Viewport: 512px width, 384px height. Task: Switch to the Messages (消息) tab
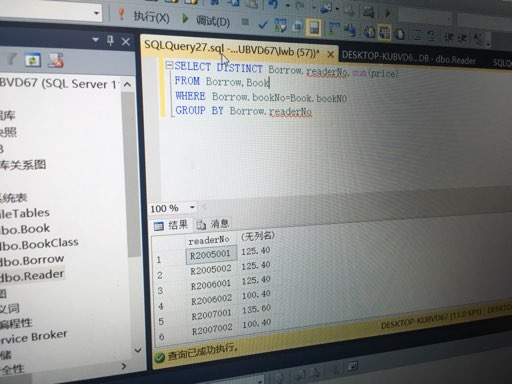point(213,224)
